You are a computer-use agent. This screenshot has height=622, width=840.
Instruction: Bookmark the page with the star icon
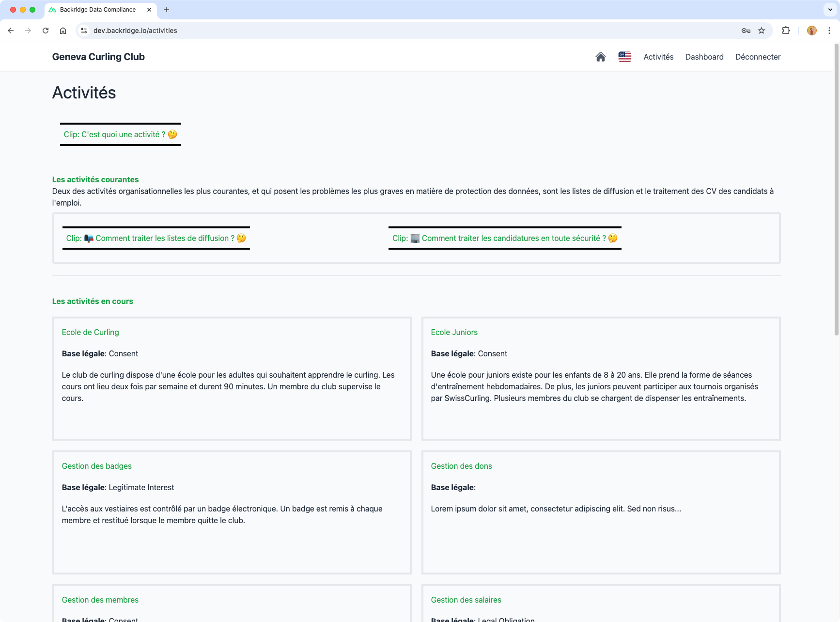click(x=762, y=30)
